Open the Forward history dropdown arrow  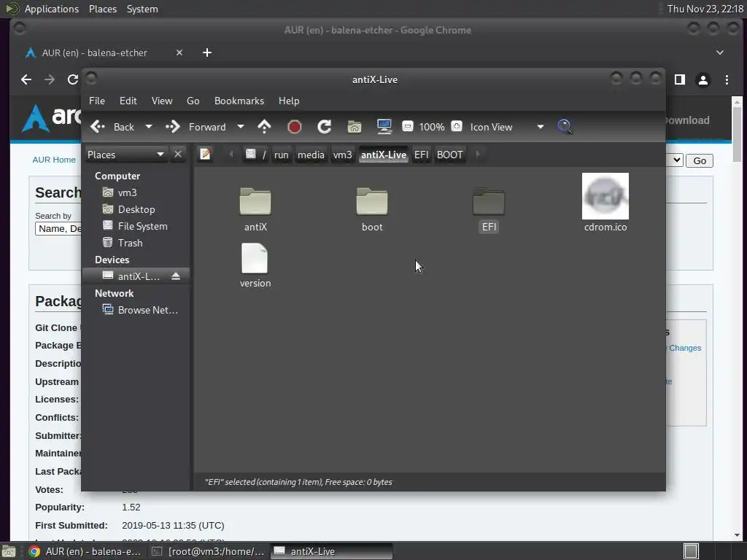(241, 127)
